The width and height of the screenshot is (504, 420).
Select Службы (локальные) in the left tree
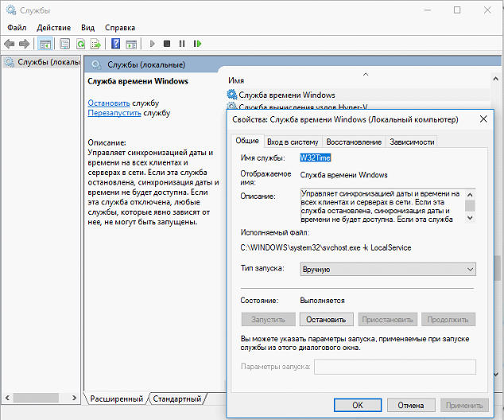(x=45, y=62)
